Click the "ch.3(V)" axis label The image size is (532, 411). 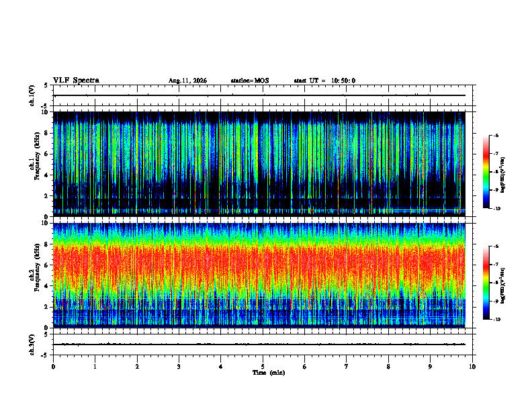tap(32, 345)
